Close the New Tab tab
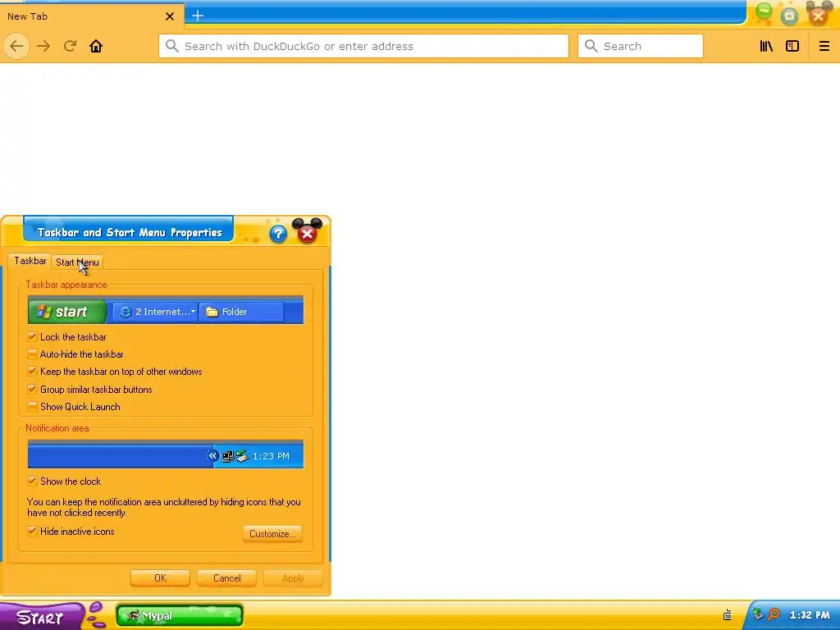840x630 pixels. [x=170, y=16]
